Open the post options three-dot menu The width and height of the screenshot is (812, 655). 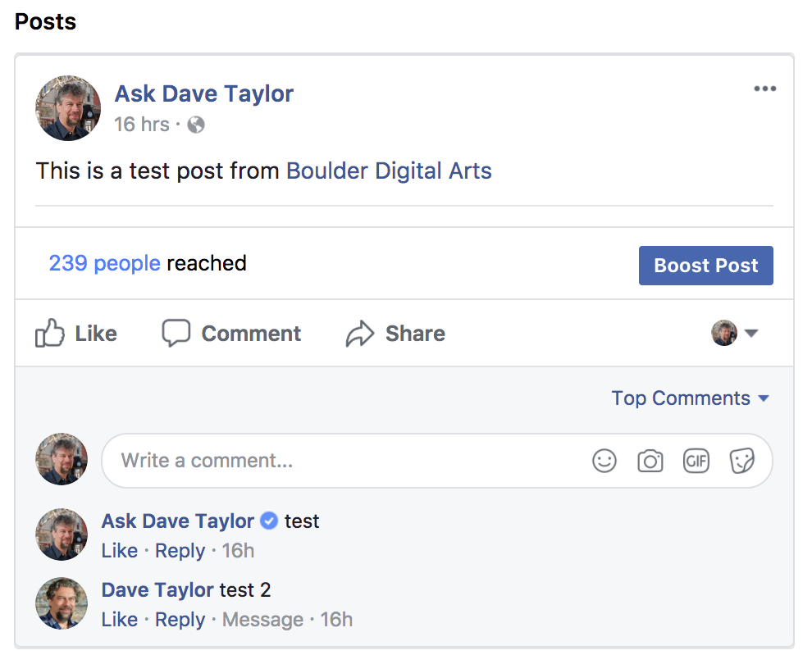coord(765,89)
